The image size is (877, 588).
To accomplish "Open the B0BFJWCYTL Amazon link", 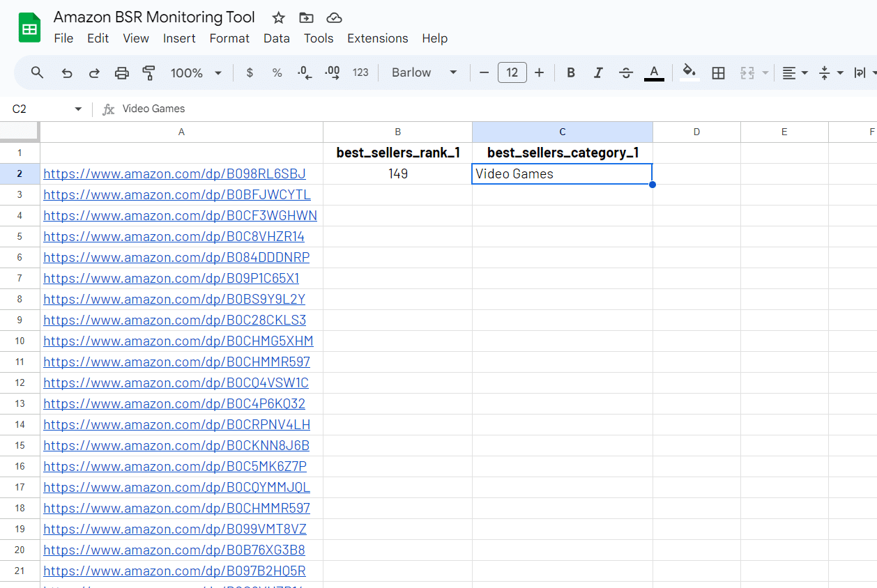I will pyautogui.click(x=177, y=194).
